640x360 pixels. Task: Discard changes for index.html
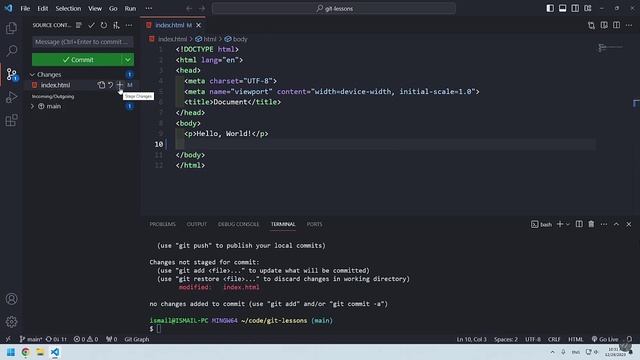tap(111, 85)
